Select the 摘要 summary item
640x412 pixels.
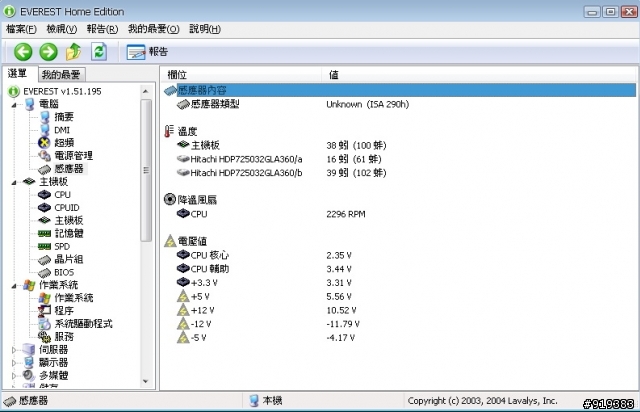click(64, 117)
